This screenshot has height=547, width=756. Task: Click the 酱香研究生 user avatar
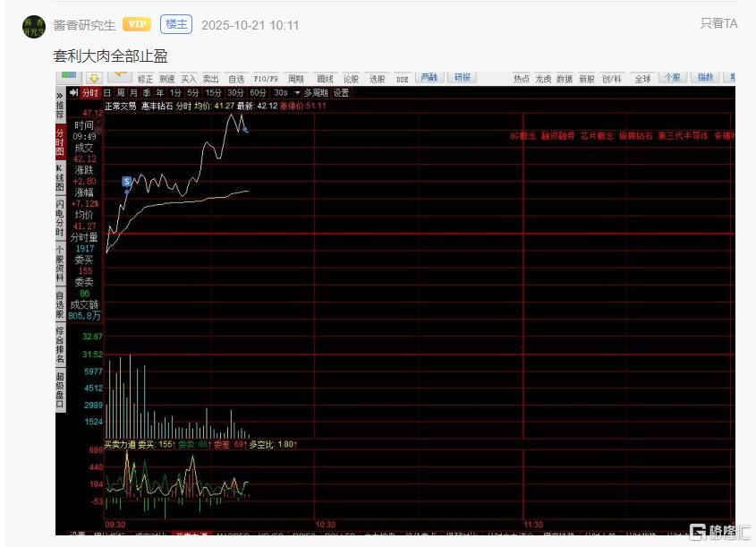pyautogui.click(x=33, y=25)
